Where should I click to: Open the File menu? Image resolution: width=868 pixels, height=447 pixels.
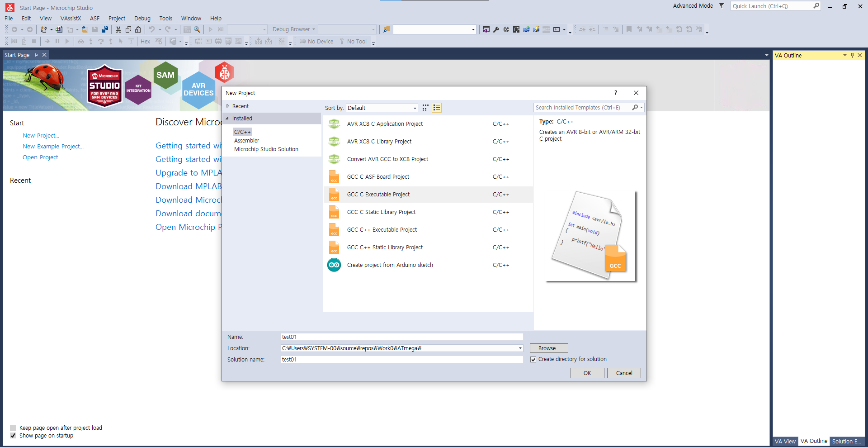coord(9,19)
